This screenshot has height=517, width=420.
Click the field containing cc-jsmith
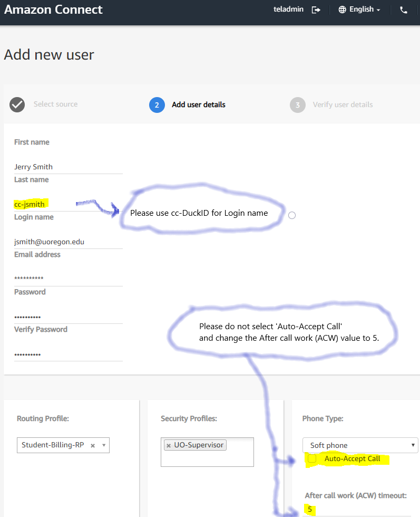click(x=68, y=205)
